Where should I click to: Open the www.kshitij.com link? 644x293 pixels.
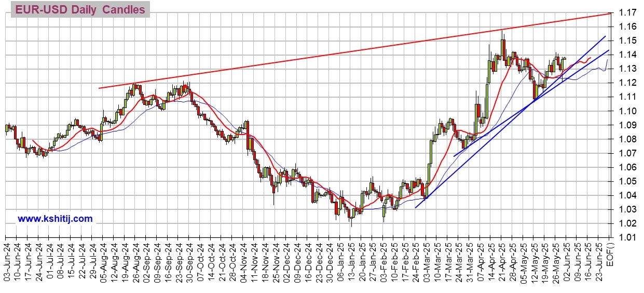click(55, 219)
